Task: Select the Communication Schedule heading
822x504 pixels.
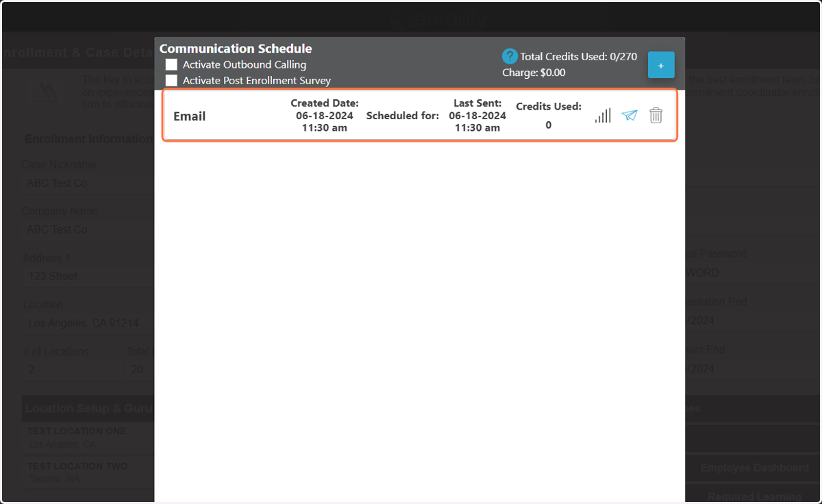Action: pos(236,49)
